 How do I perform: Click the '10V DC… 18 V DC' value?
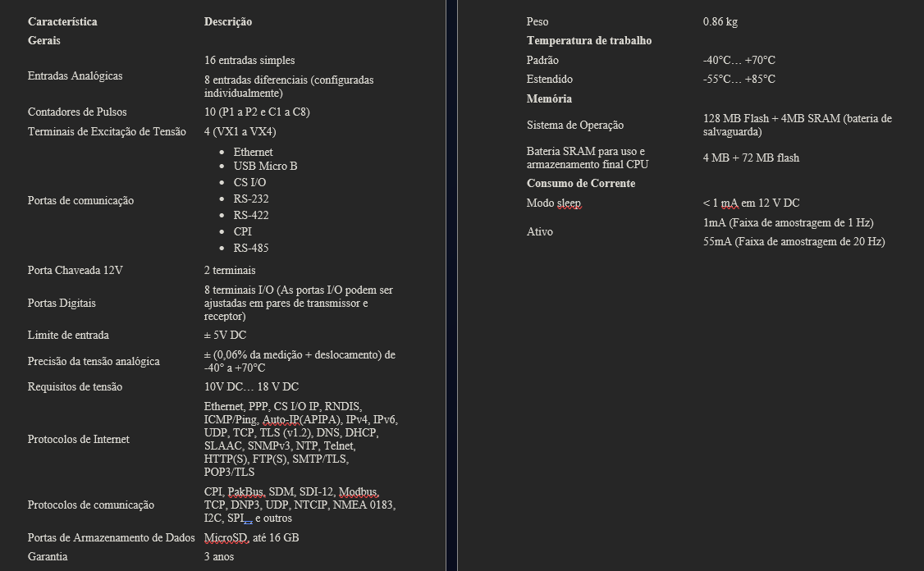pos(252,387)
